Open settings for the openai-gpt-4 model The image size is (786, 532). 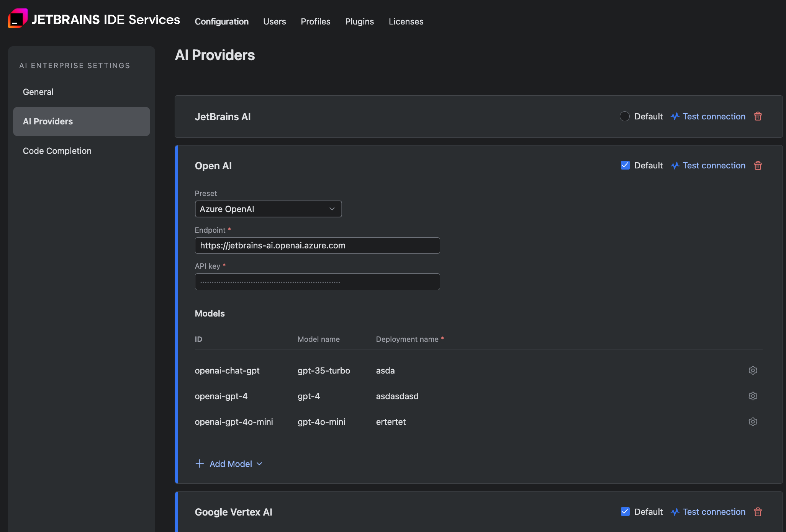coord(753,396)
